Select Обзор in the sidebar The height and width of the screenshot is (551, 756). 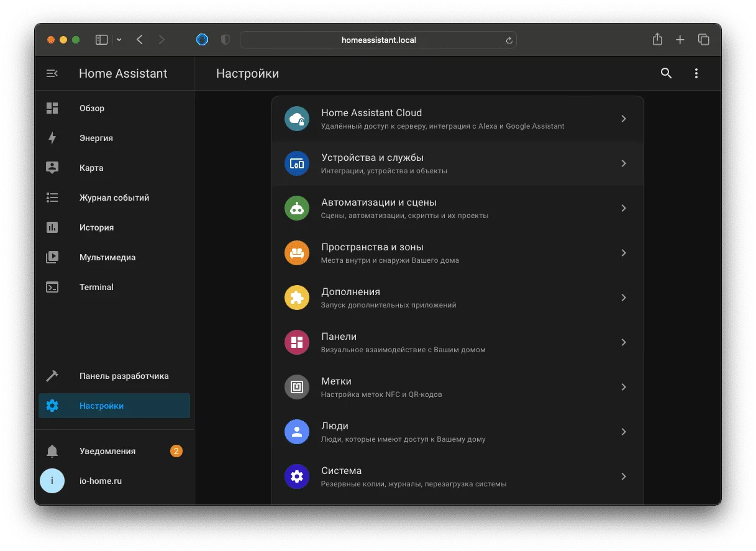coord(114,108)
